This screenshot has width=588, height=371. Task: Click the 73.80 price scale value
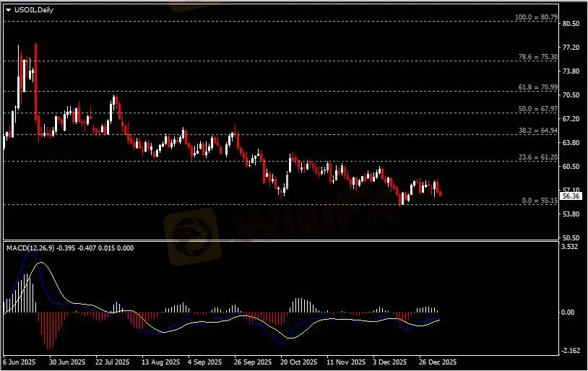coord(571,71)
